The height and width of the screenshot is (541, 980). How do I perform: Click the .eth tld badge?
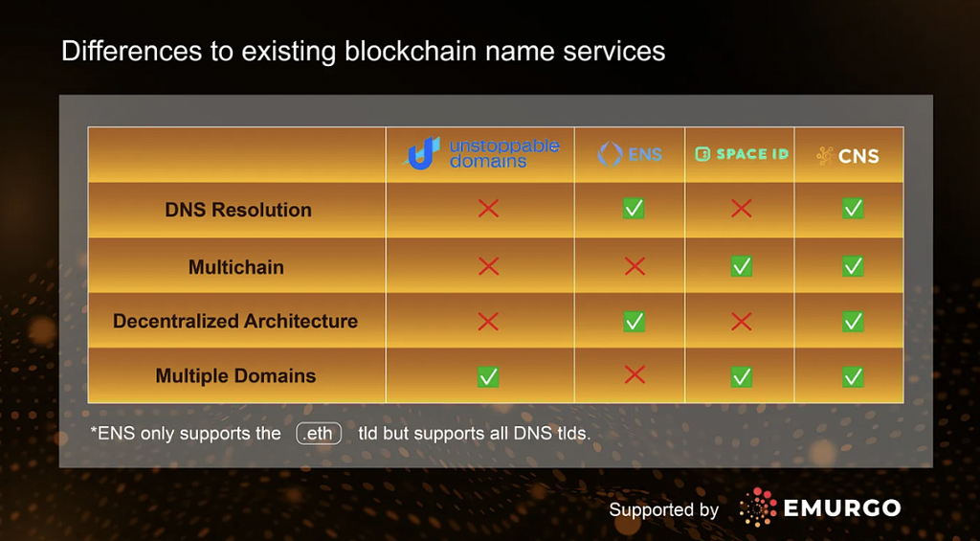pos(319,434)
